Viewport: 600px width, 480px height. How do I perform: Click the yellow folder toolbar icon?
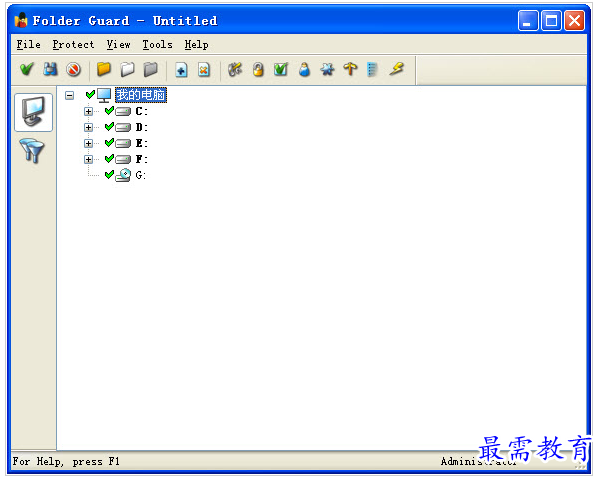pos(104,69)
